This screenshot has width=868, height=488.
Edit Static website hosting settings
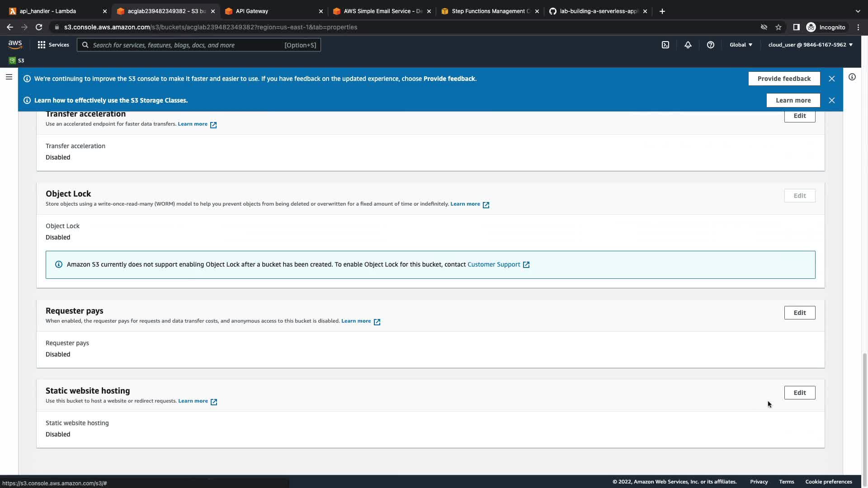(x=799, y=393)
